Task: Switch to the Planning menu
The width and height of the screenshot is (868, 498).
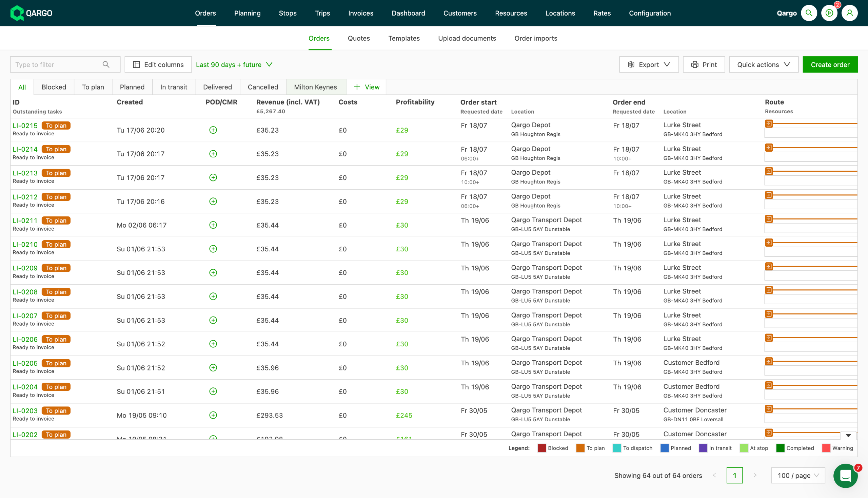Action: (x=247, y=13)
